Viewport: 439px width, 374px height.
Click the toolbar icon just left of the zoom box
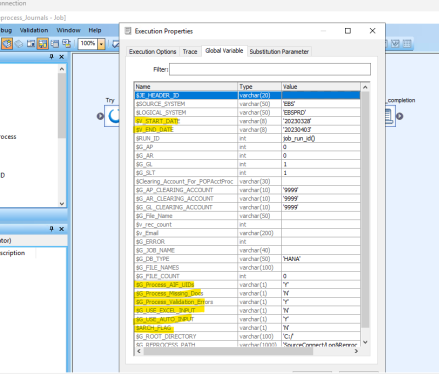coord(66,44)
